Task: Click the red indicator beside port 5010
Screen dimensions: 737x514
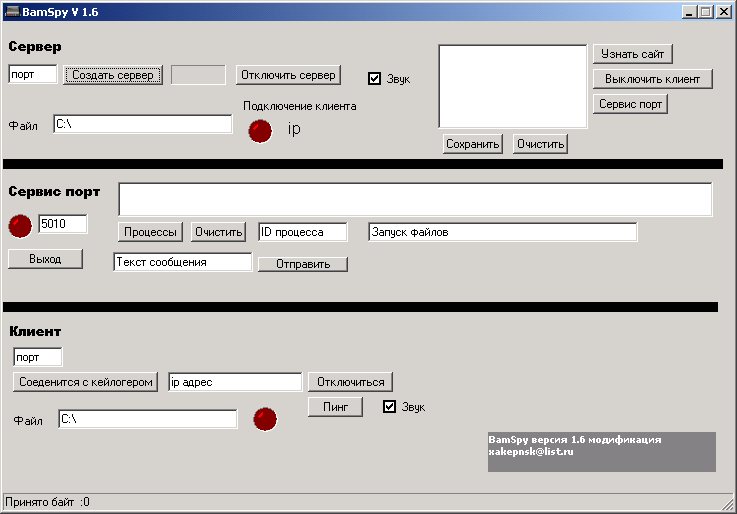Action: (20, 226)
